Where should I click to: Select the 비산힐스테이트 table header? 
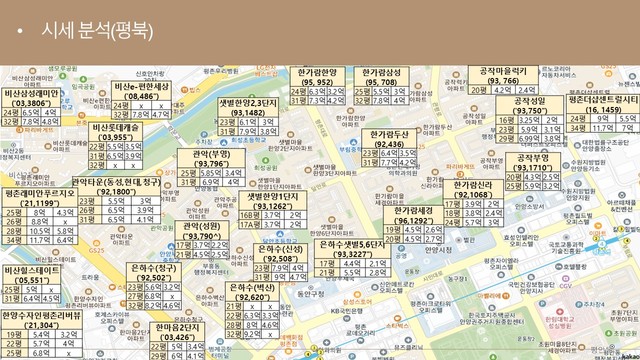31,275
